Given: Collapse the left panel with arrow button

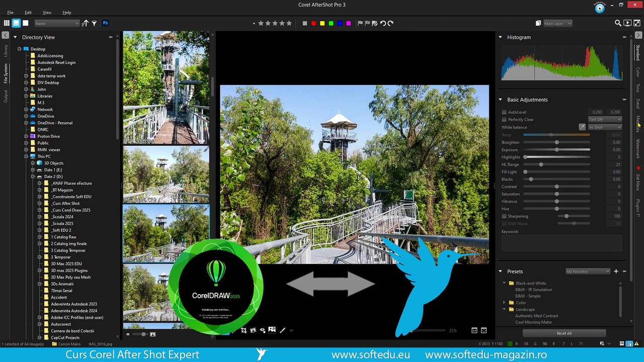Looking at the screenshot, I should click(x=5, y=35).
